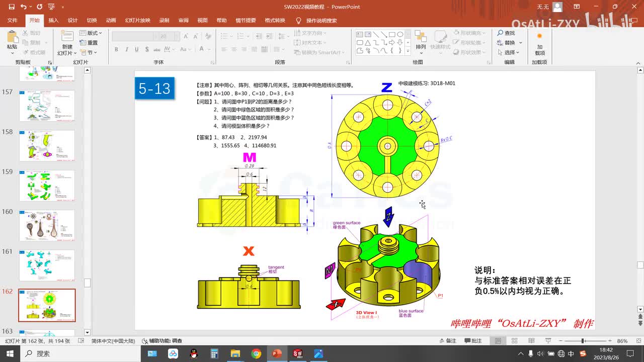Open the File (文件) tab

[x=13, y=21]
